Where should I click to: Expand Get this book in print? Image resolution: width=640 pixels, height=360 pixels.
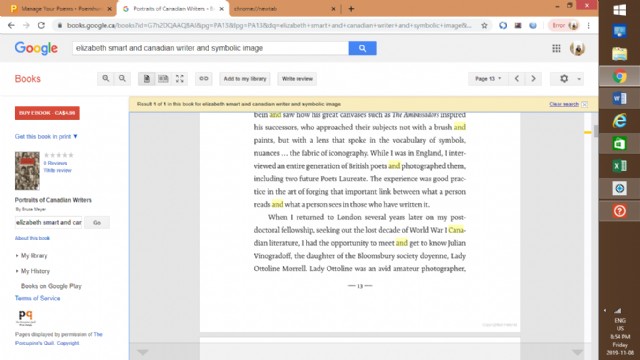coord(46,136)
